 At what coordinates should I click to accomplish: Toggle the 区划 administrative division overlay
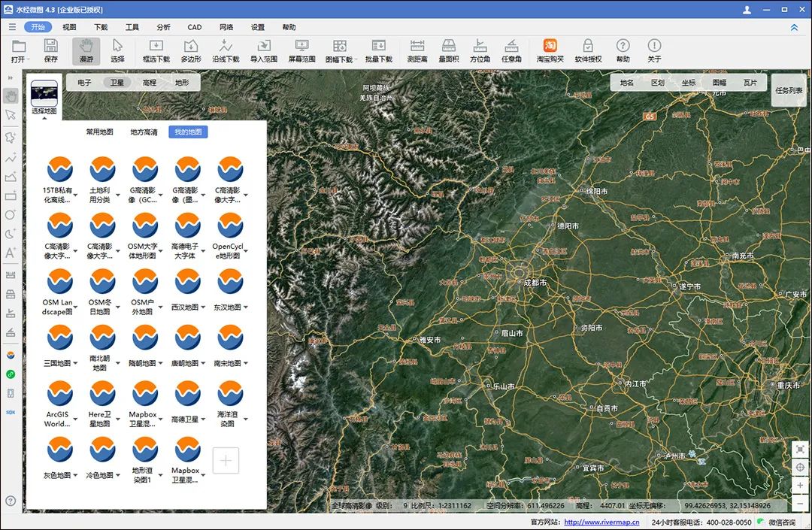click(658, 82)
